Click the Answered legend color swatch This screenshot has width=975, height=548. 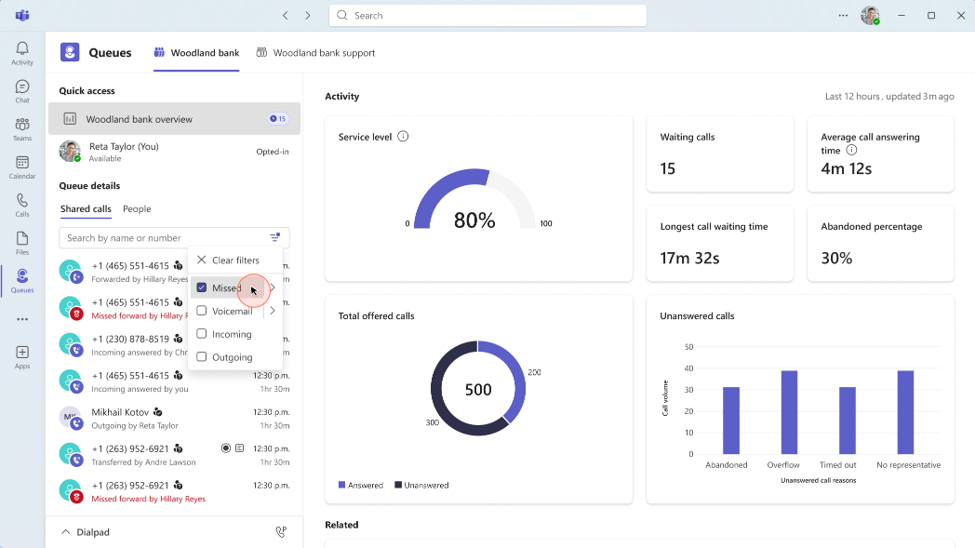coord(341,485)
